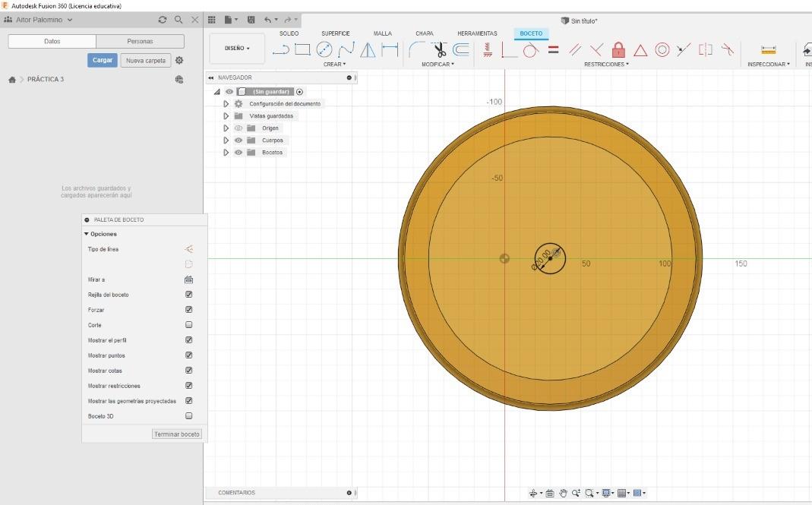Open the CREAR menu dropdown
The width and height of the screenshot is (812, 505).
tap(334, 65)
